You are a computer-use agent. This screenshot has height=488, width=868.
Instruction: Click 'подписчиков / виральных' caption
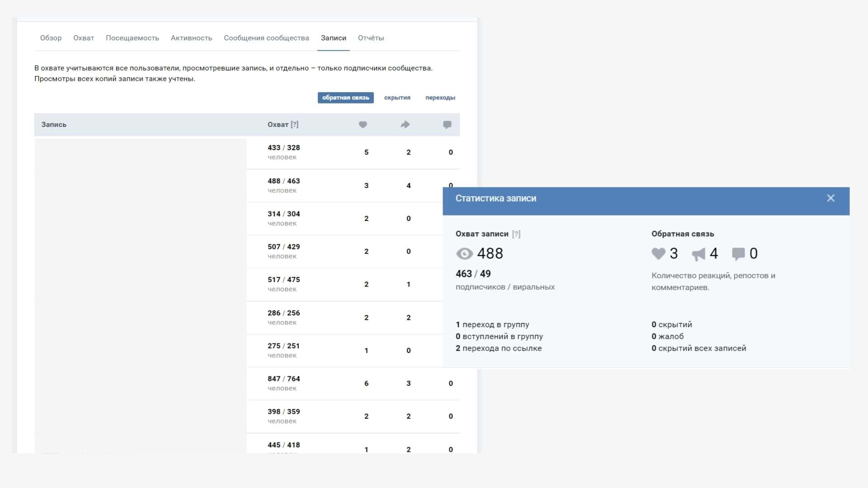coord(505,287)
